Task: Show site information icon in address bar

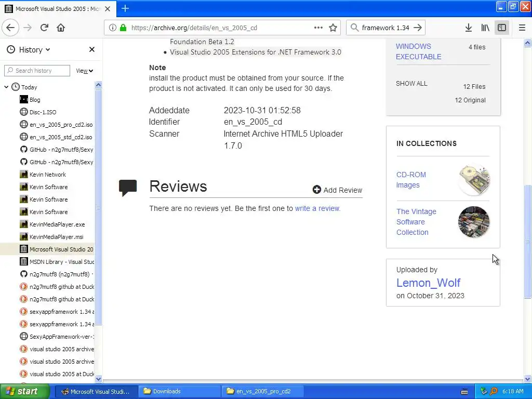Action: tap(113, 28)
